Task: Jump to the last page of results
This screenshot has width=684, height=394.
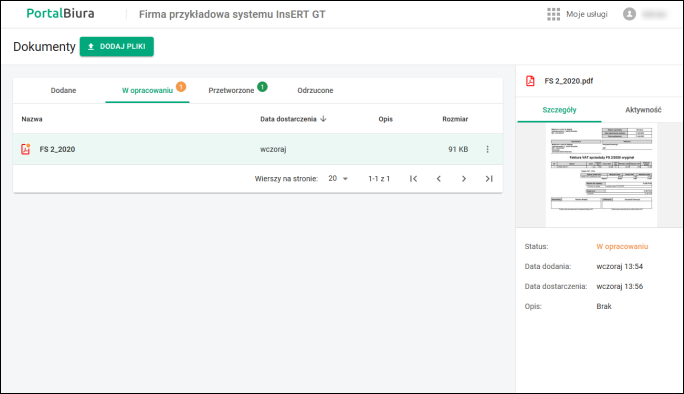Action: (489, 178)
